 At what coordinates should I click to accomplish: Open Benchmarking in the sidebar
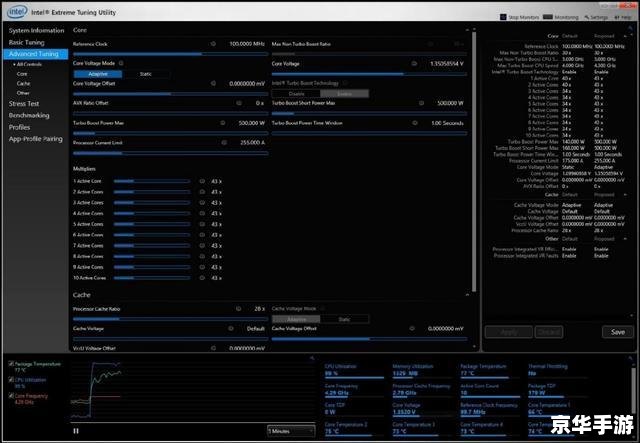[29, 116]
